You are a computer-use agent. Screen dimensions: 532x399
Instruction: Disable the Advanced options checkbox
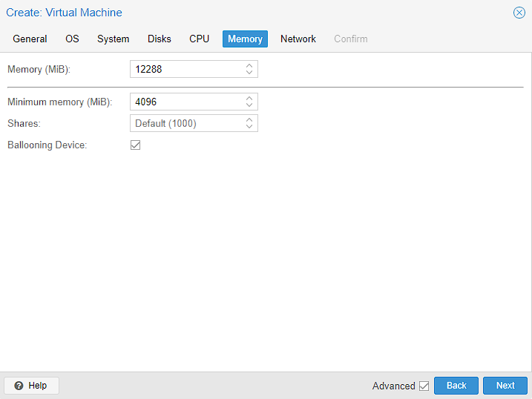(x=424, y=386)
